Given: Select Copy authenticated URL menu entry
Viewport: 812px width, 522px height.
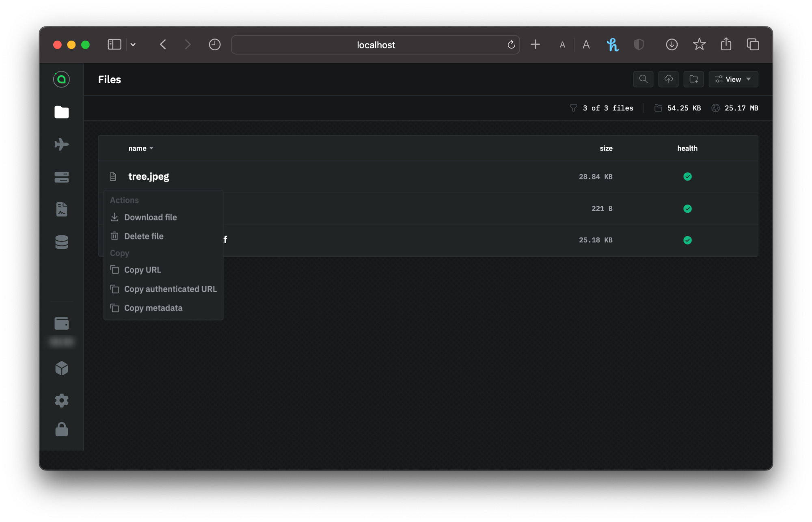Looking at the screenshot, I should coord(170,289).
